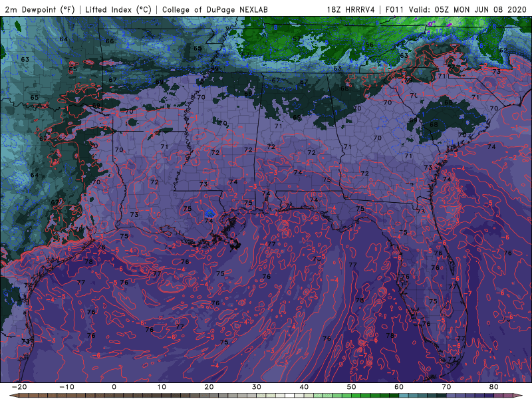Click the "Lifted Index (°C)" header label
The width and height of the screenshot is (532, 399).
(x=118, y=9)
